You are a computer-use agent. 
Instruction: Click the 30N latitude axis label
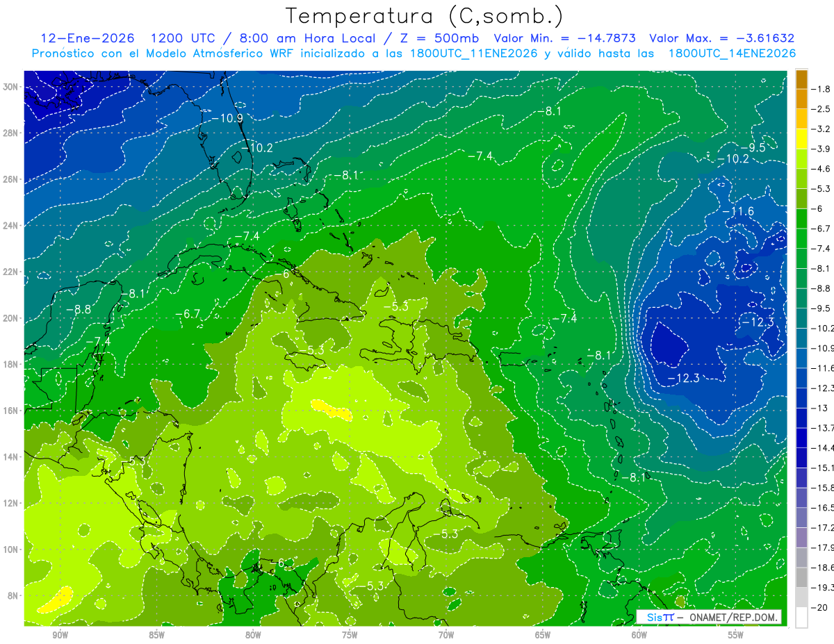tap(11, 87)
